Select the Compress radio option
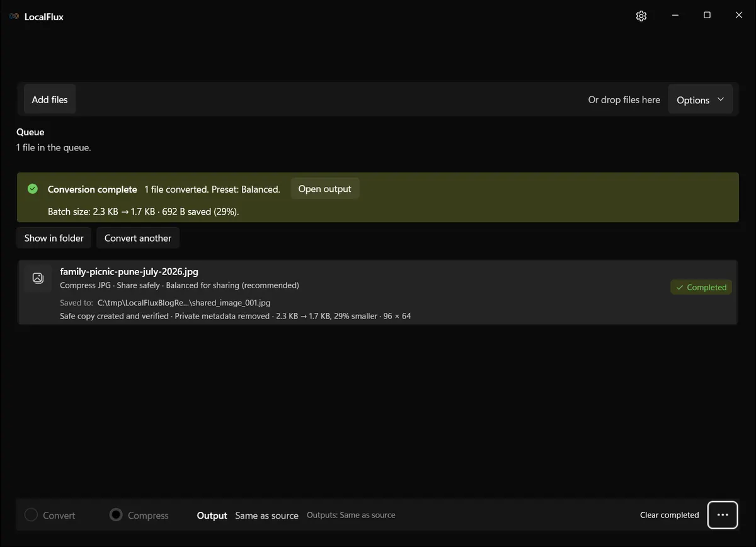 pos(139,515)
